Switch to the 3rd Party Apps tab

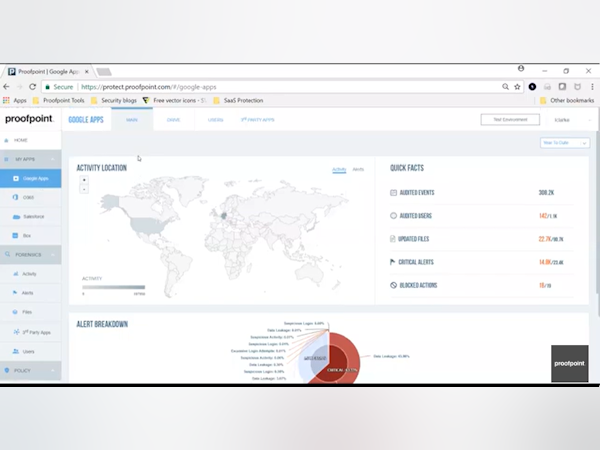click(x=258, y=120)
